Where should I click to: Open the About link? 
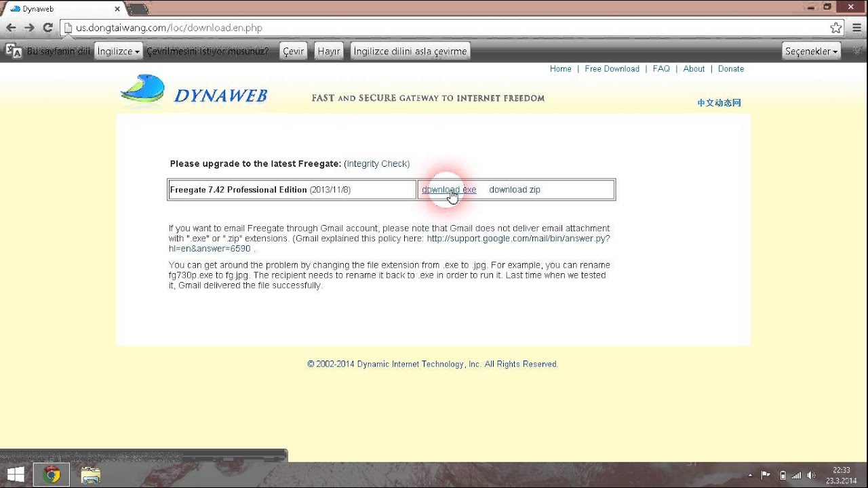click(x=694, y=68)
